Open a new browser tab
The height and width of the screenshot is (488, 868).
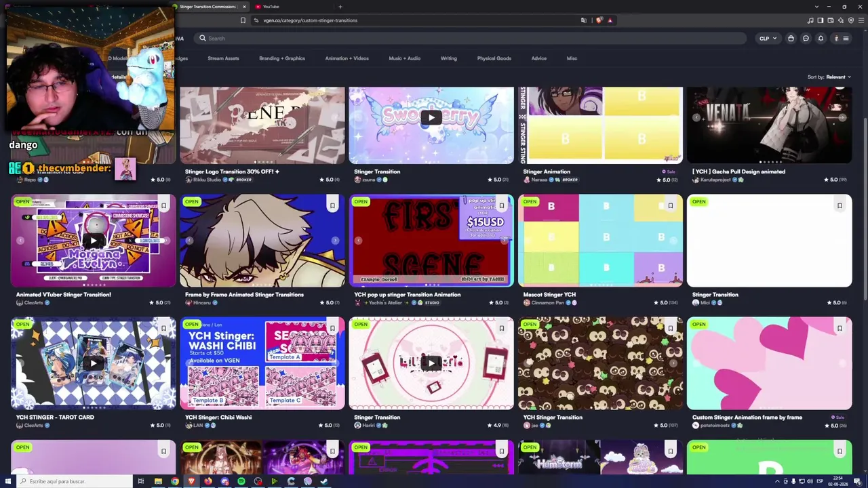[x=340, y=7]
